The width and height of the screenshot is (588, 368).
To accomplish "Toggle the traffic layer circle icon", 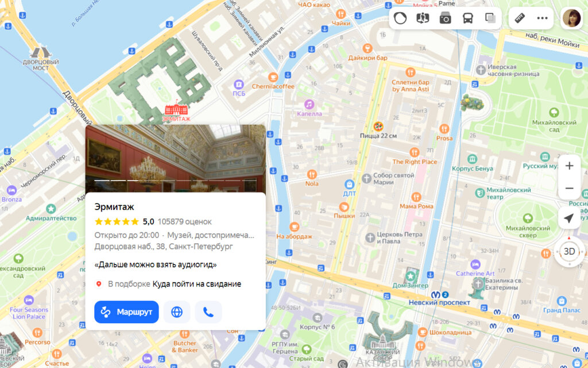I will click(400, 18).
